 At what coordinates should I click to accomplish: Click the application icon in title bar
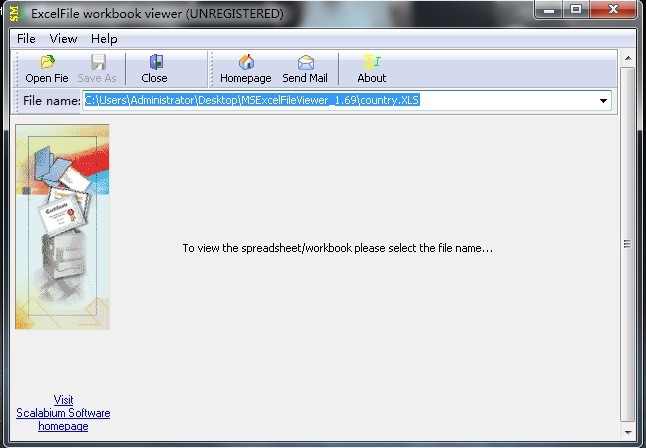pos(14,14)
